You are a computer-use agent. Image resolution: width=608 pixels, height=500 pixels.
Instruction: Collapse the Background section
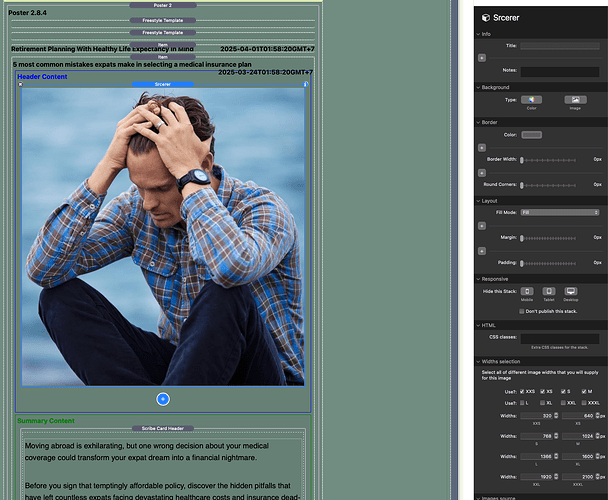[478, 87]
